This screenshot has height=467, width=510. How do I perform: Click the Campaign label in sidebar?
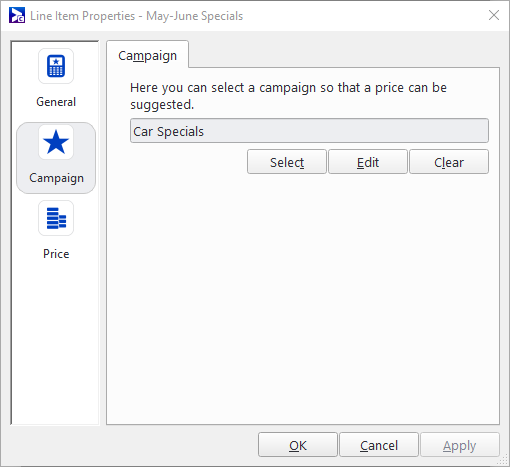point(56,178)
